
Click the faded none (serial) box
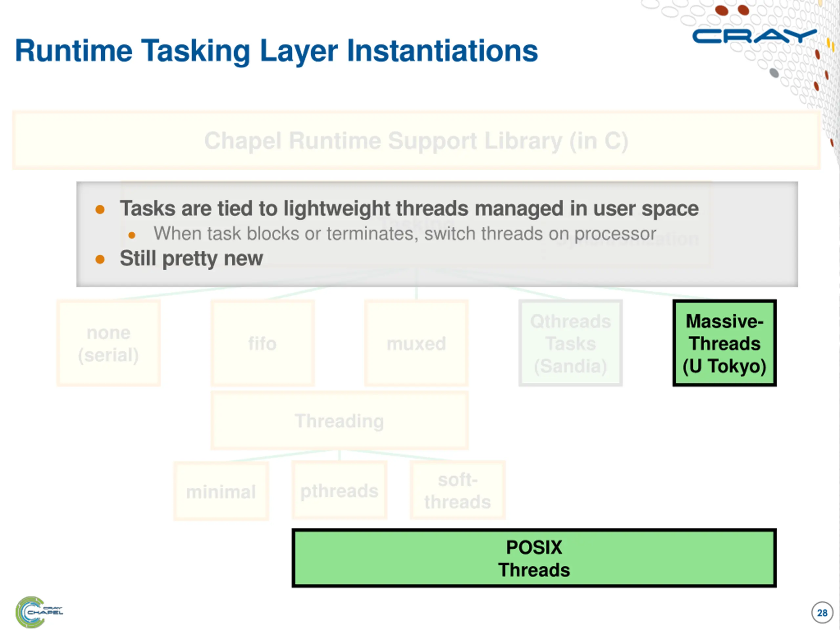(x=109, y=343)
